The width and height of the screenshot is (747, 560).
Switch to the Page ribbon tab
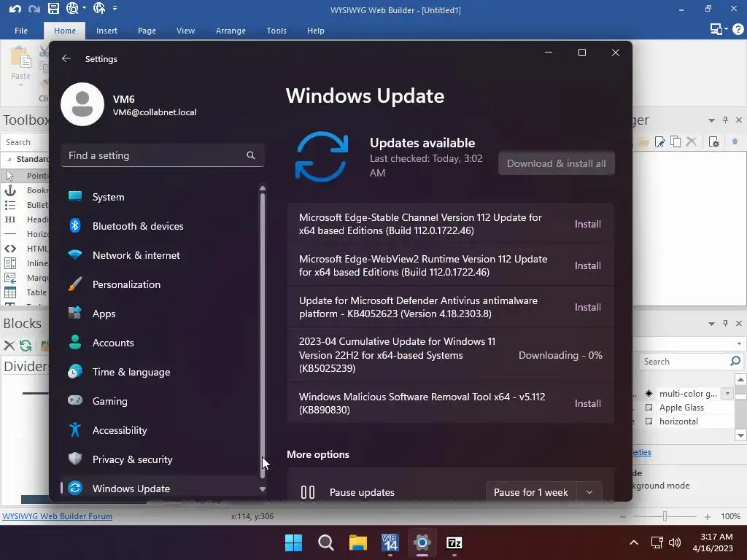(x=147, y=31)
